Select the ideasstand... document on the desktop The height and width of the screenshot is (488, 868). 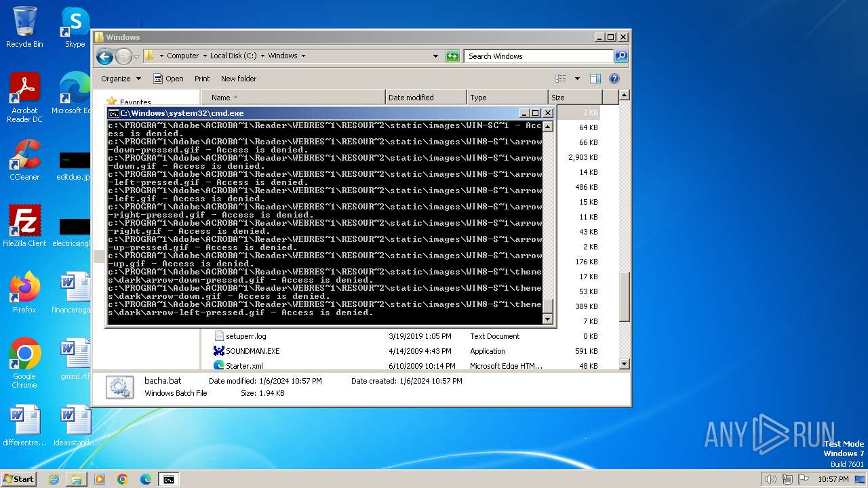(75, 426)
